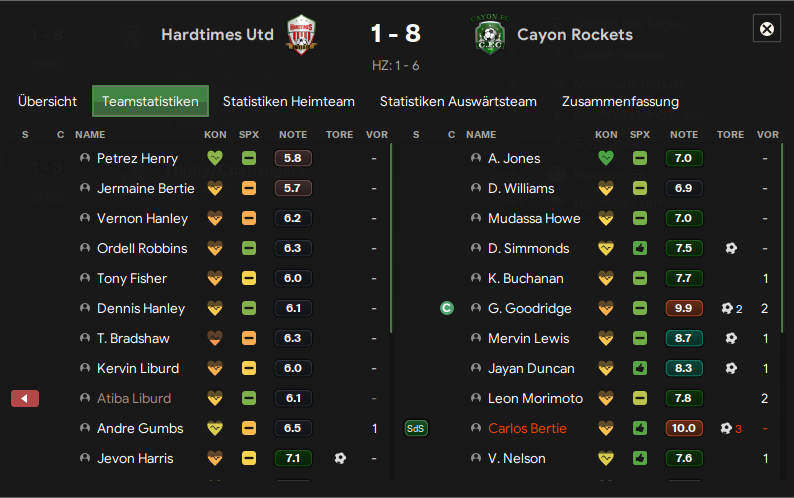Screen dimensions: 794x498
Task: Click the Hardtimes Utd club crest
Action: pos(301,34)
